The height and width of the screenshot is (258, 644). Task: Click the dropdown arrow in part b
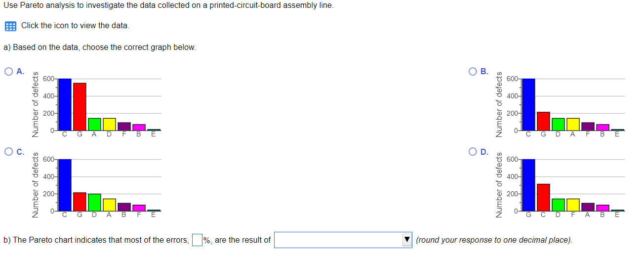(406, 240)
